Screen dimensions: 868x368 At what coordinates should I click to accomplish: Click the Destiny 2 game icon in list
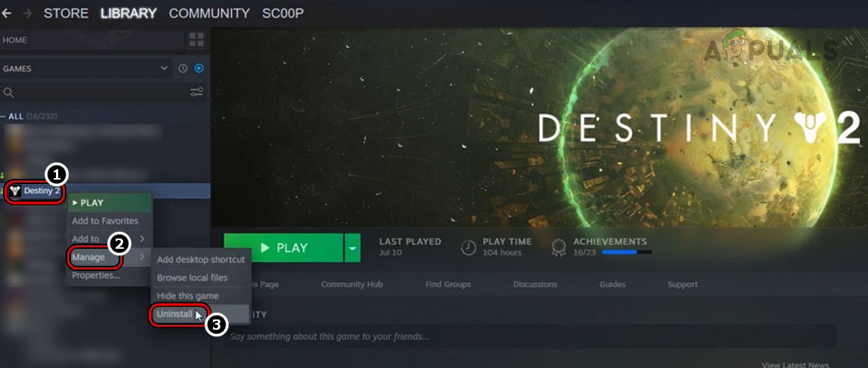[x=15, y=191]
